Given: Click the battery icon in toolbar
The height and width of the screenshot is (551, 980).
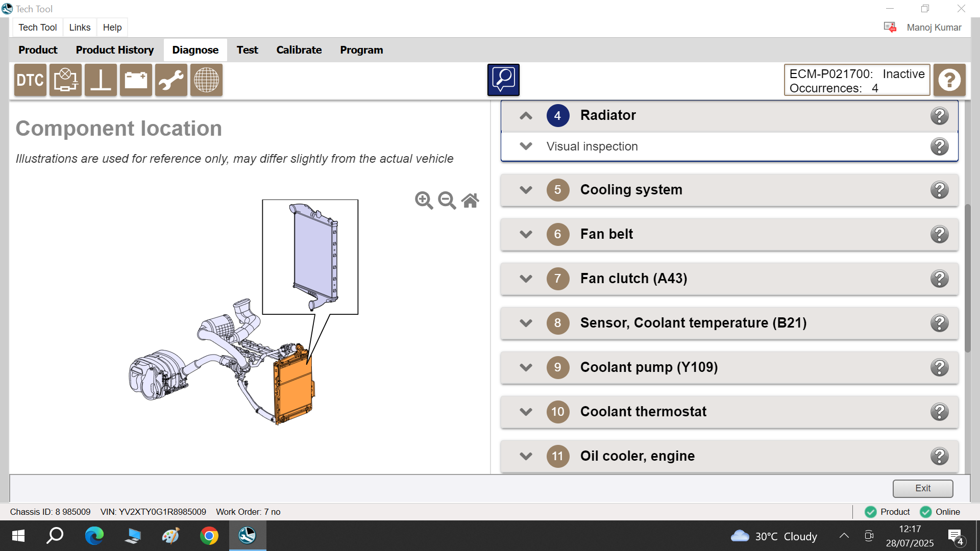Looking at the screenshot, I should 136,80.
